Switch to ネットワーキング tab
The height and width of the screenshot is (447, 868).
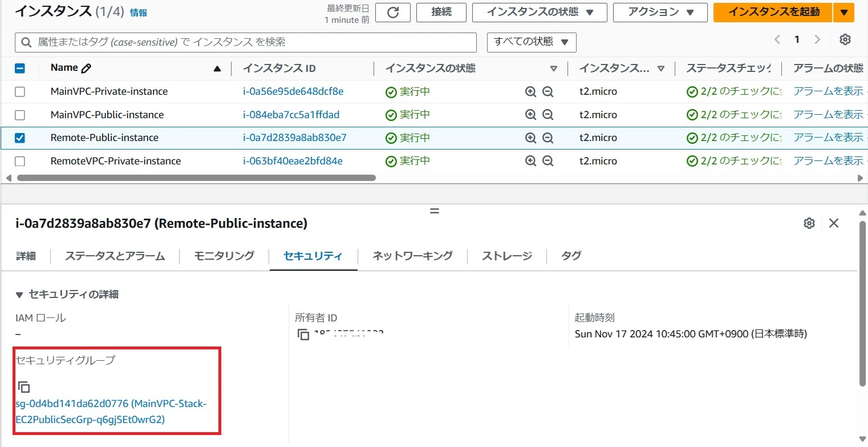coord(412,256)
